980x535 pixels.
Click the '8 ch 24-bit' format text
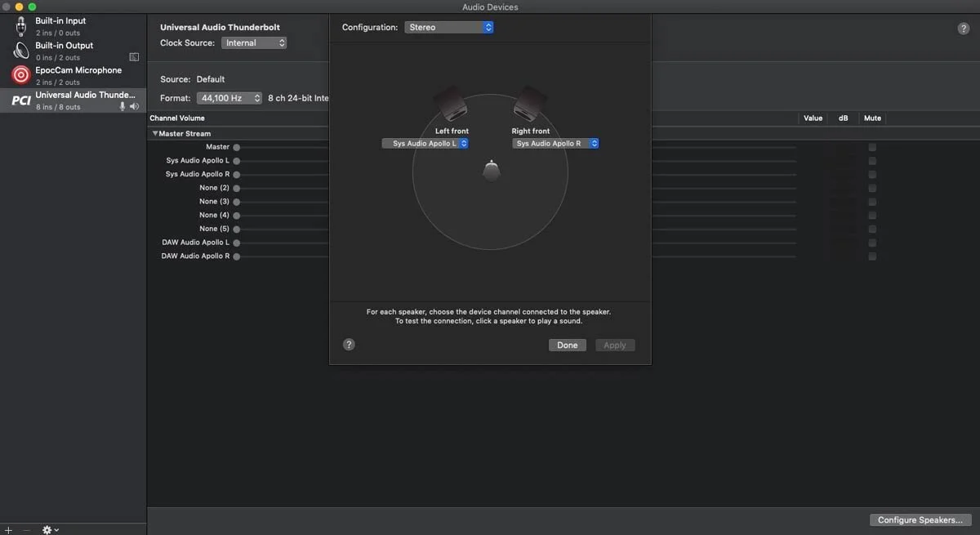[298, 98]
